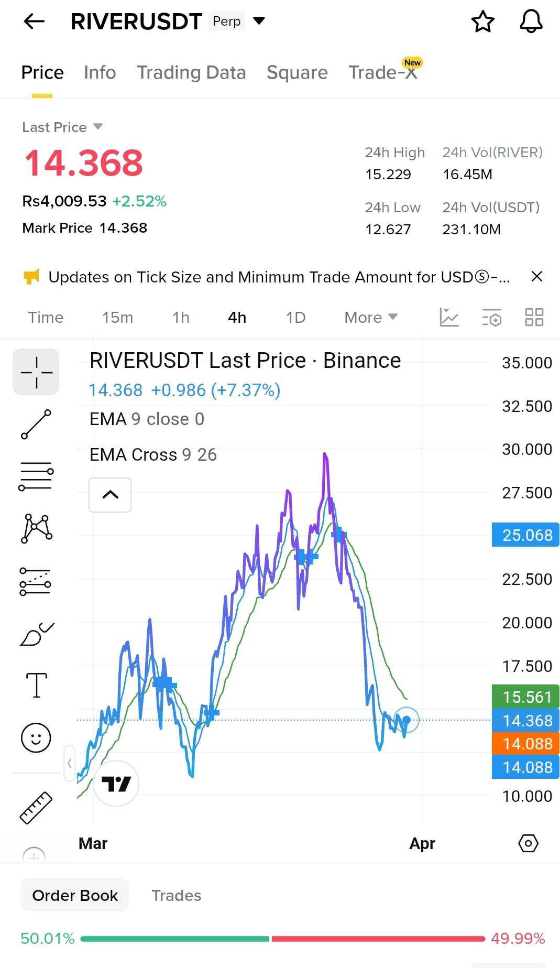Select the horizontal lines tool
Viewport: 560px width, 968px height.
pos(36,476)
